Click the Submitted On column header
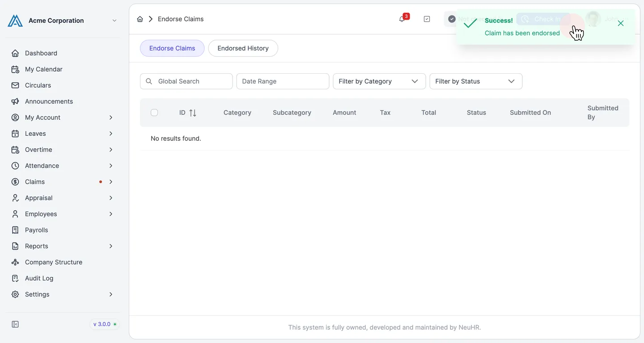Image resolution: width=644 pixels, height=343 pixels. pyautogui.click(x=530, y=113)
